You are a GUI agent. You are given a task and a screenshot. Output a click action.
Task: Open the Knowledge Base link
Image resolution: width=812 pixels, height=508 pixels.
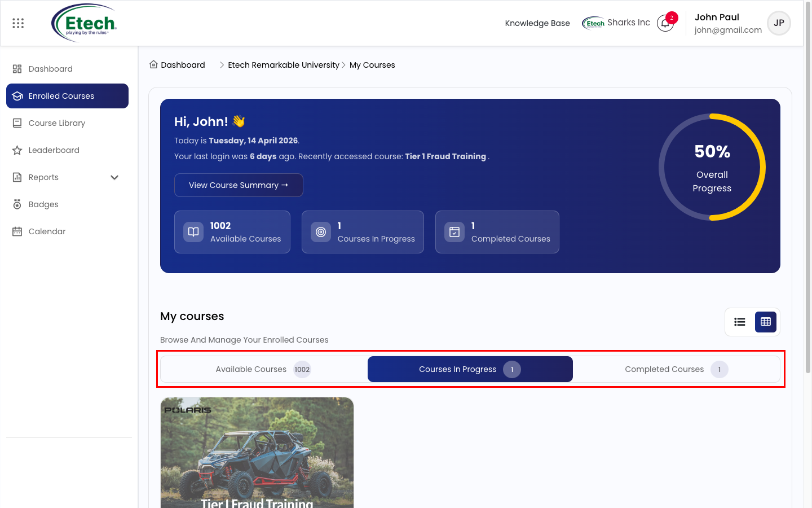[537, 23]
